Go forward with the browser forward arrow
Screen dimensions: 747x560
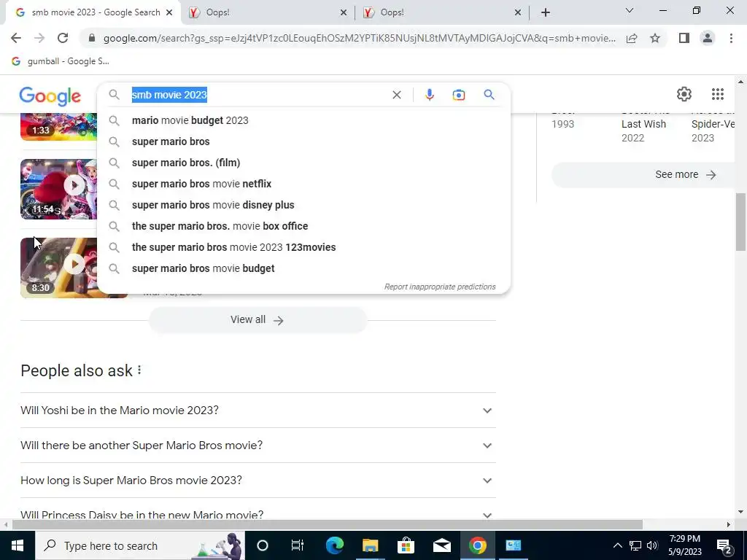click(39, 38)
